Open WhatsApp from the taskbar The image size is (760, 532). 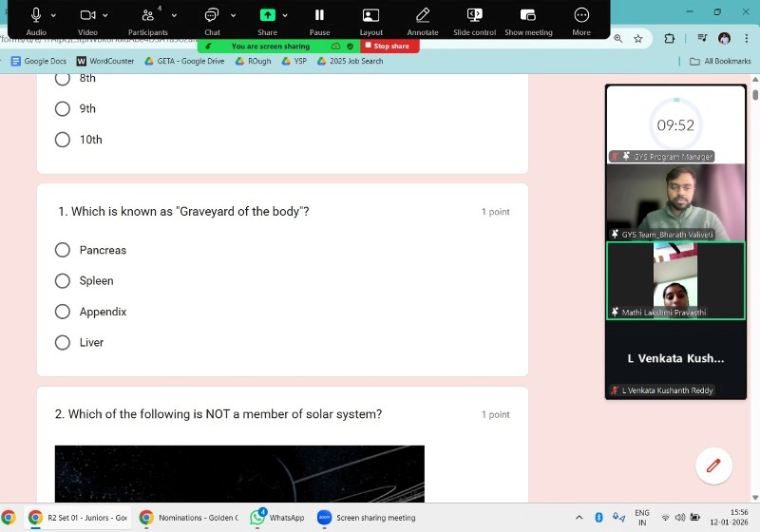[x=277, y=518]
